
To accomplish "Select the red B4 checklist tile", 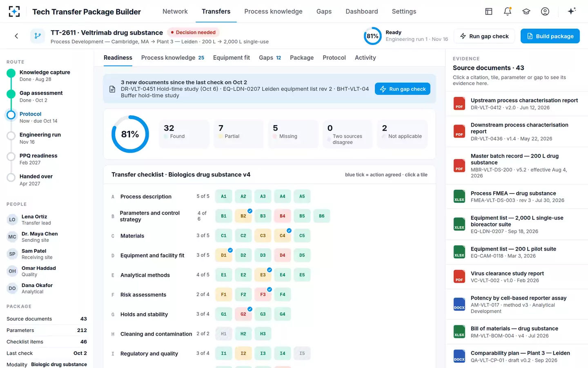I will pos(283,216).
